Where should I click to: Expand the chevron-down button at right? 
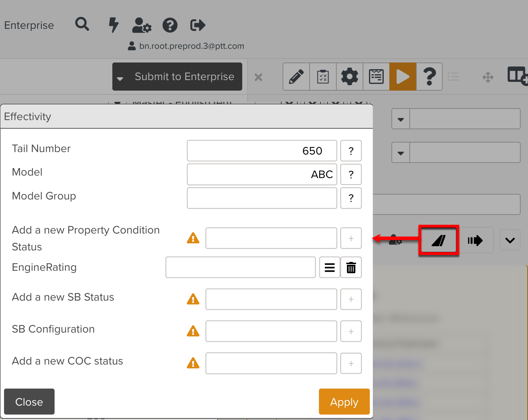tap(510, 241)
